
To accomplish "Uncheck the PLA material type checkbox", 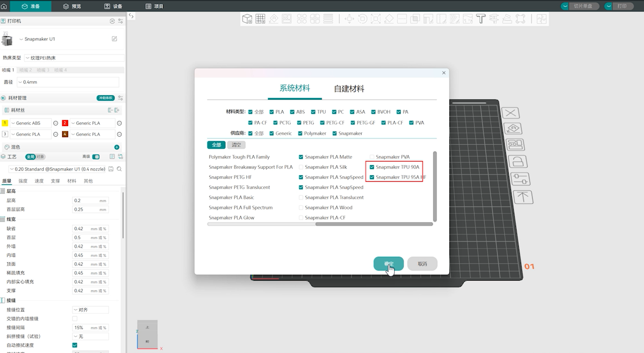I will tap(272, 112).
